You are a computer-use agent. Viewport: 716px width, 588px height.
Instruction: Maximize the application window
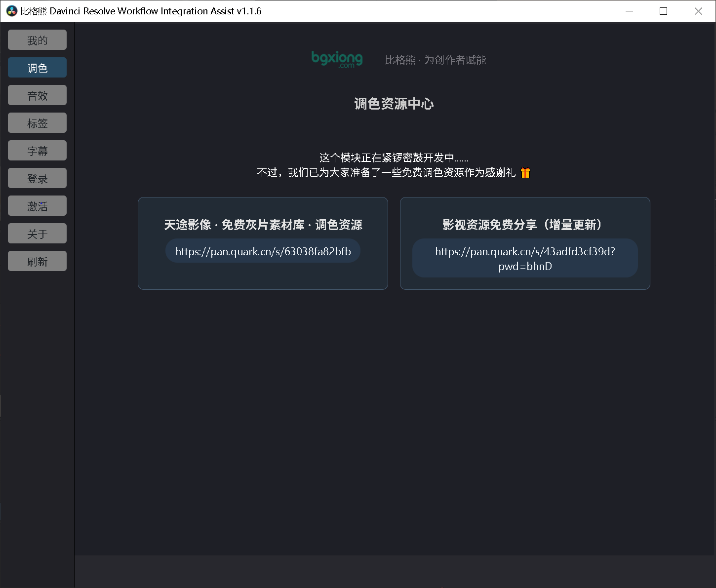tap(663, 11)
